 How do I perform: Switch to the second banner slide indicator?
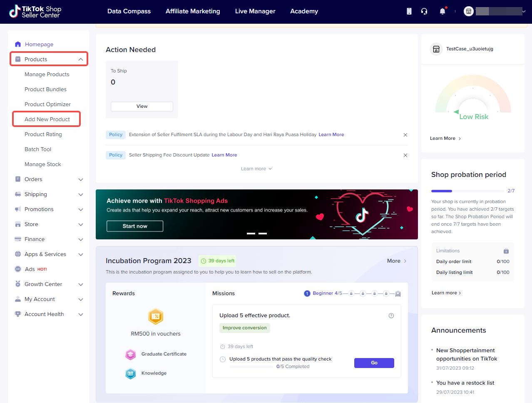(x=263, y=234)
